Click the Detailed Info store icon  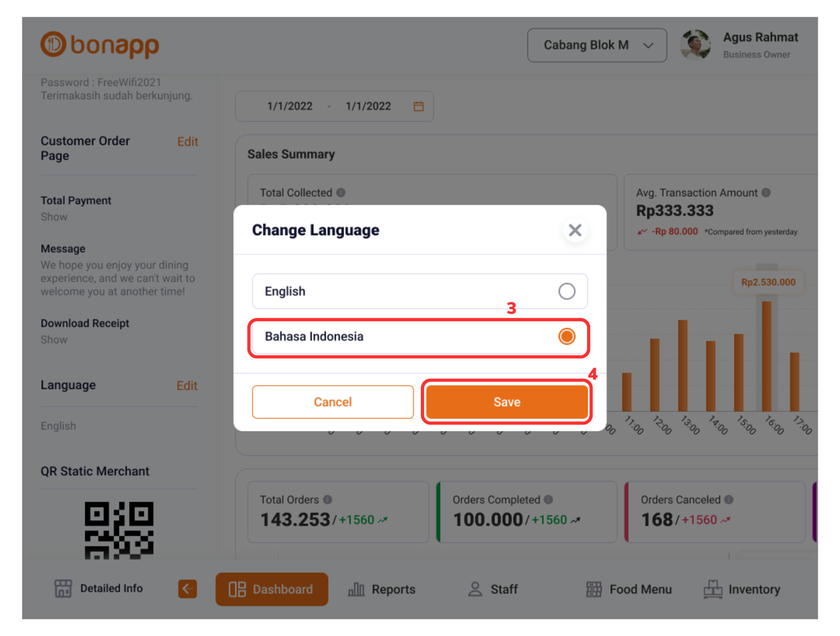point(63,588)
